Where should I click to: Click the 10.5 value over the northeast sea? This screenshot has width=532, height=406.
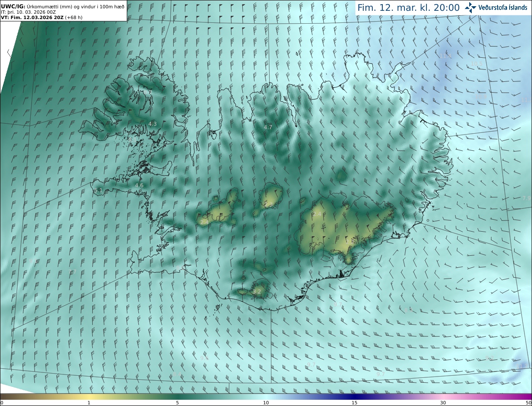point(477,64)
